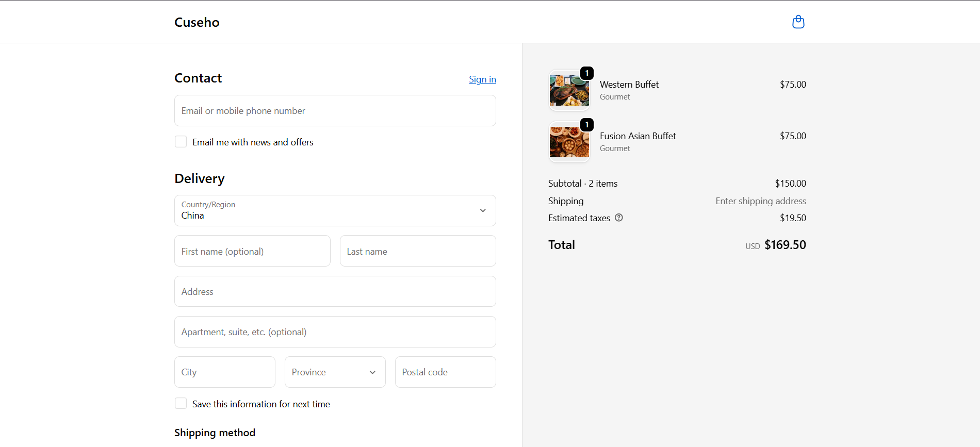This screenshot has width=980, height=447.
Task: Focus the Email or mobile phone number field
Action: pyautogui.click(x=335, y=110)
